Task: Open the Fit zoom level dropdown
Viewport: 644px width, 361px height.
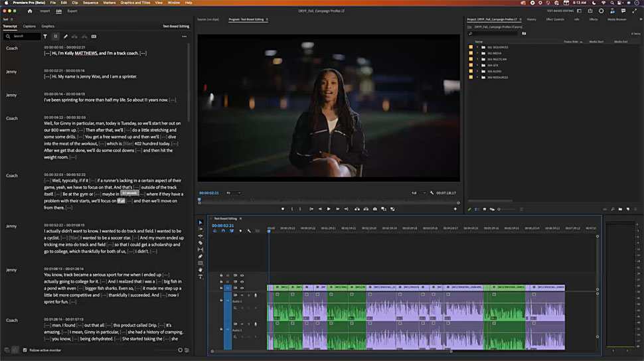Action: (233, 192)
